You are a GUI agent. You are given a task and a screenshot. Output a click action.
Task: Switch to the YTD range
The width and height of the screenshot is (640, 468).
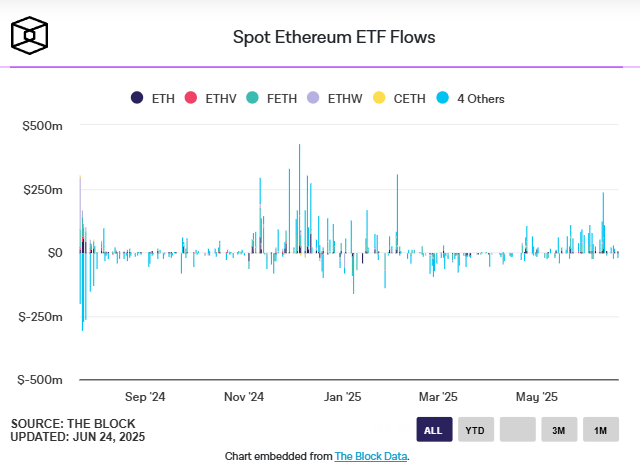pos(476,429)
